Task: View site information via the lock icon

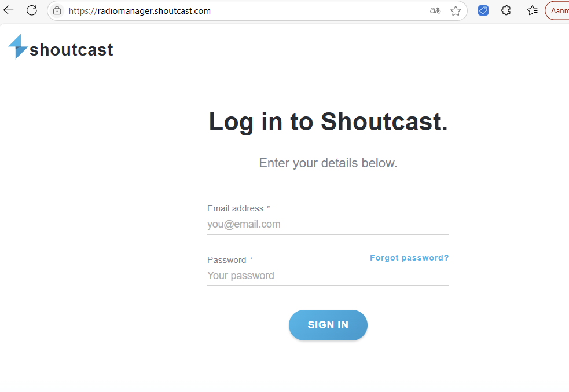Action: pos(57,11)
